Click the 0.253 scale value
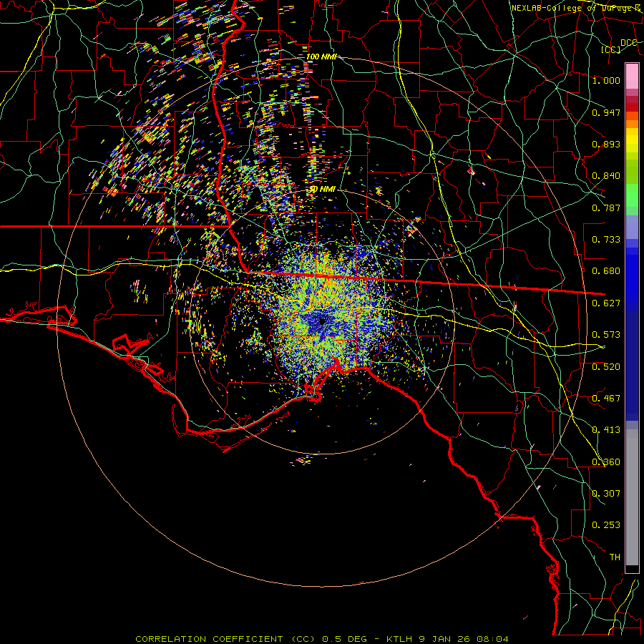644x644 pixels. coord(606,525)
